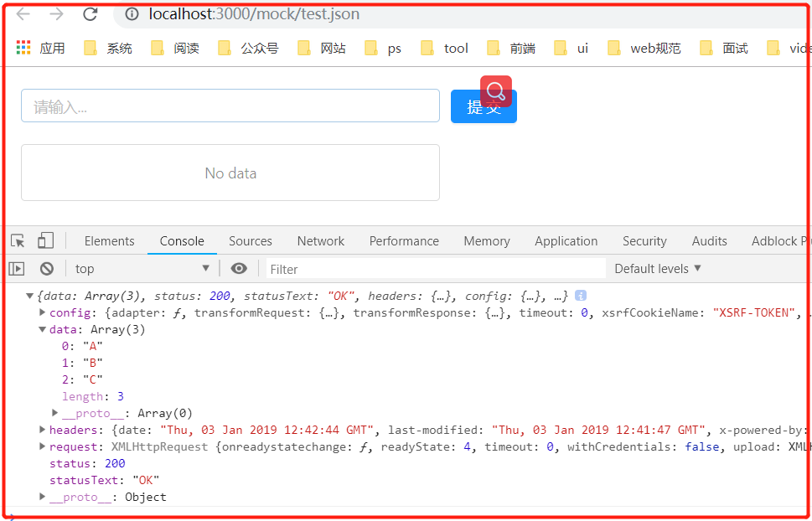Click the blue info badge beside logged object

pos(581,296)
